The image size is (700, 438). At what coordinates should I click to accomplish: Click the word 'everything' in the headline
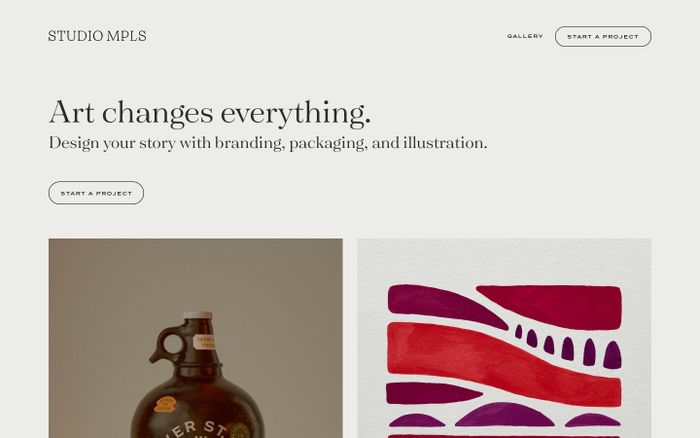(x=295, y=112)
